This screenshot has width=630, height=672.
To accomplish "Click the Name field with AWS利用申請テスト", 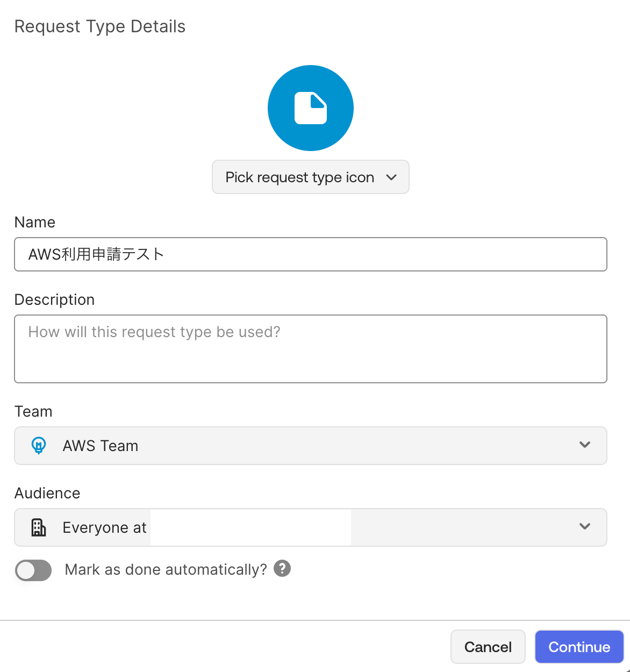I will pyautogui.click(x=311, y=254).
